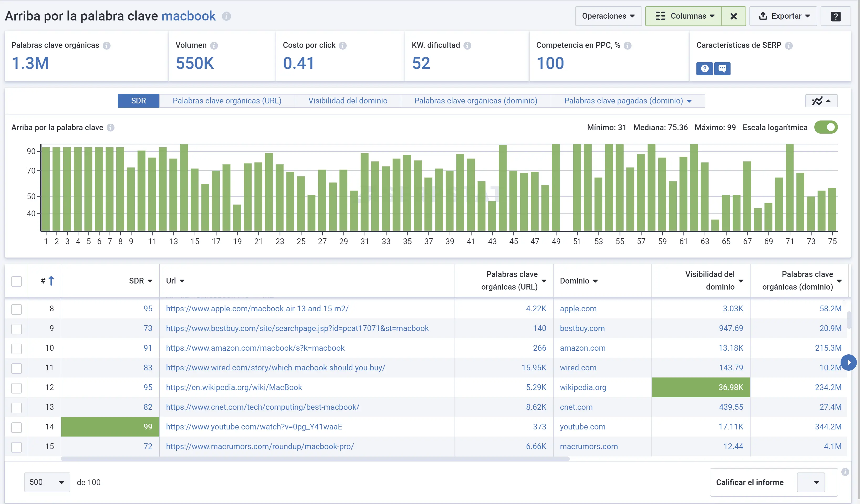
Task: Click the People Also Ask SERP feature icon
Action: pos(704,69)
